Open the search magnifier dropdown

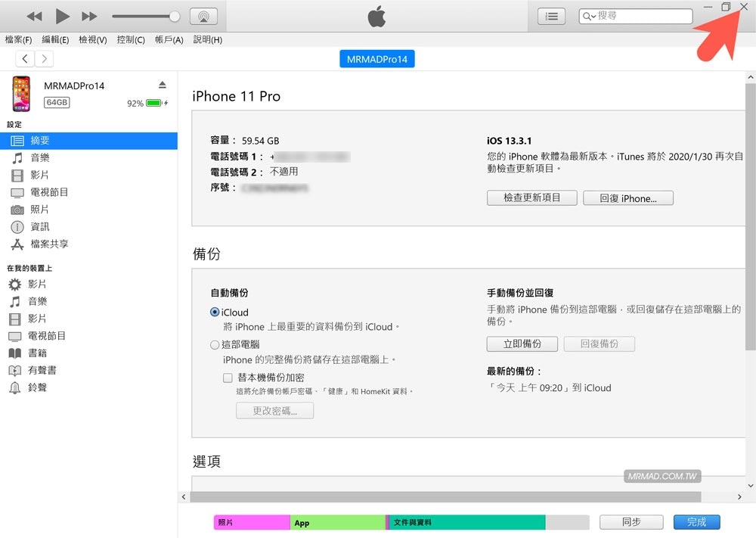589,17
